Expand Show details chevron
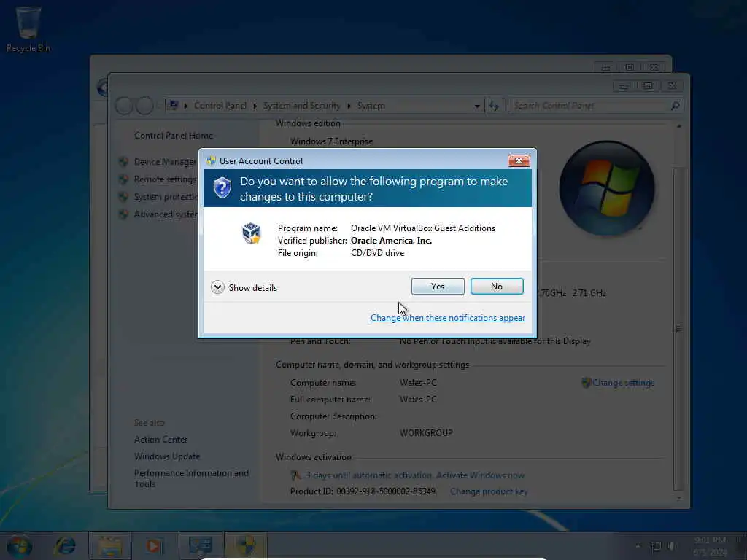 [217, 287]
